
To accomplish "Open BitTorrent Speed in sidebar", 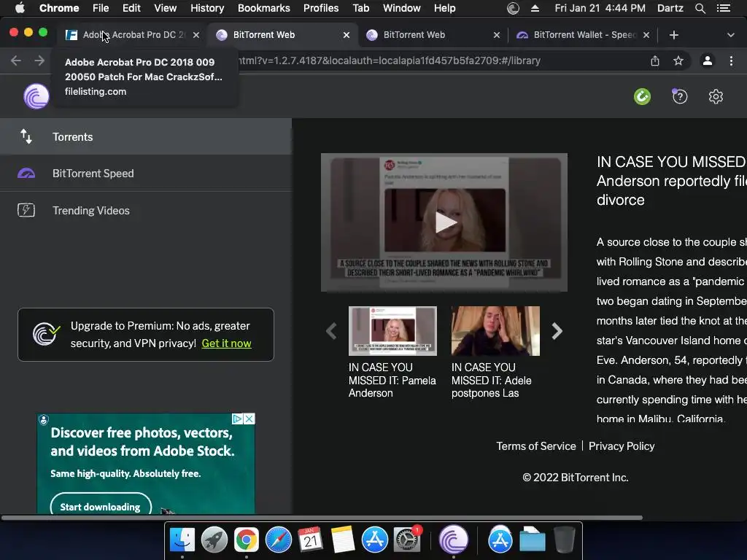I will (x=145, y=174).
